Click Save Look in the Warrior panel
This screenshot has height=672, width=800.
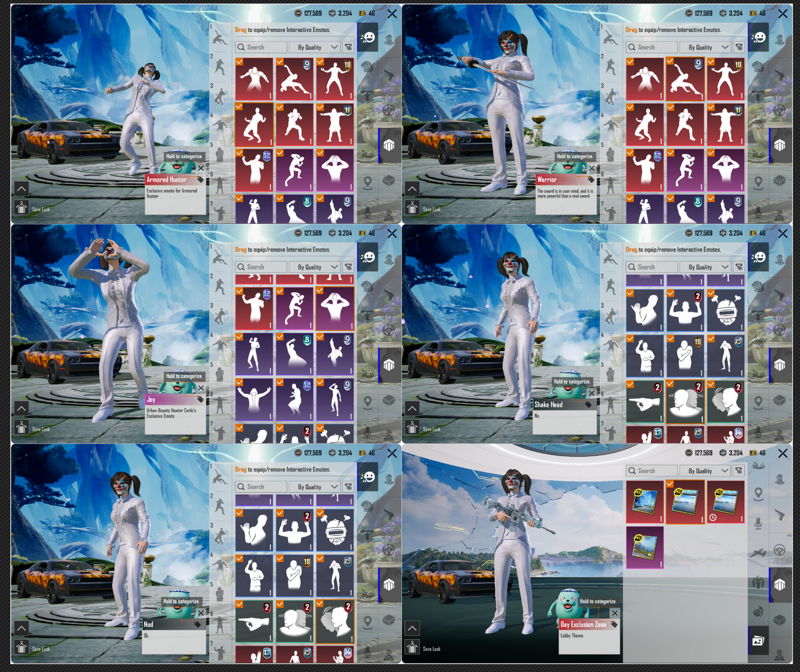point(431,210)
